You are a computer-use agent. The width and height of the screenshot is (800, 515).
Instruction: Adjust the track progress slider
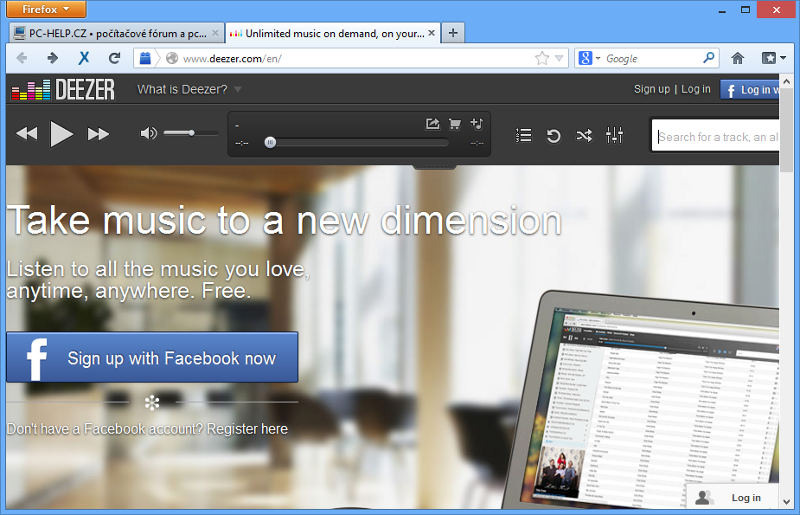[x=270, y=143]
